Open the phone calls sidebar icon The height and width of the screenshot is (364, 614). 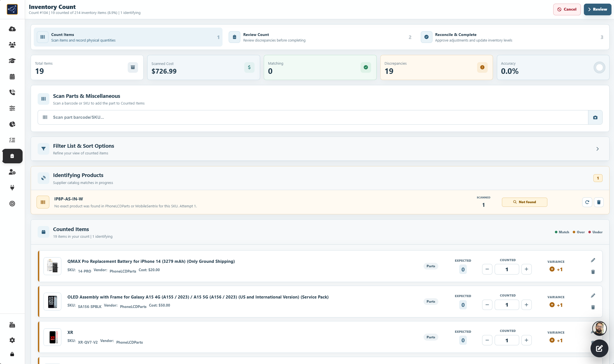pyautogui.click(x=12, y=92)
